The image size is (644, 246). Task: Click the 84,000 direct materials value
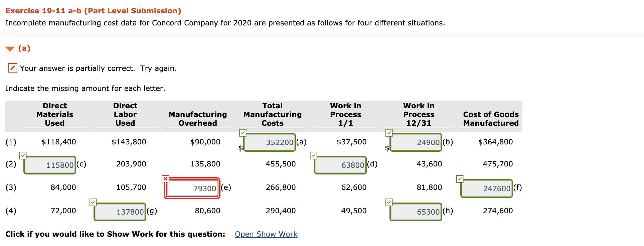tap(63, 187)
